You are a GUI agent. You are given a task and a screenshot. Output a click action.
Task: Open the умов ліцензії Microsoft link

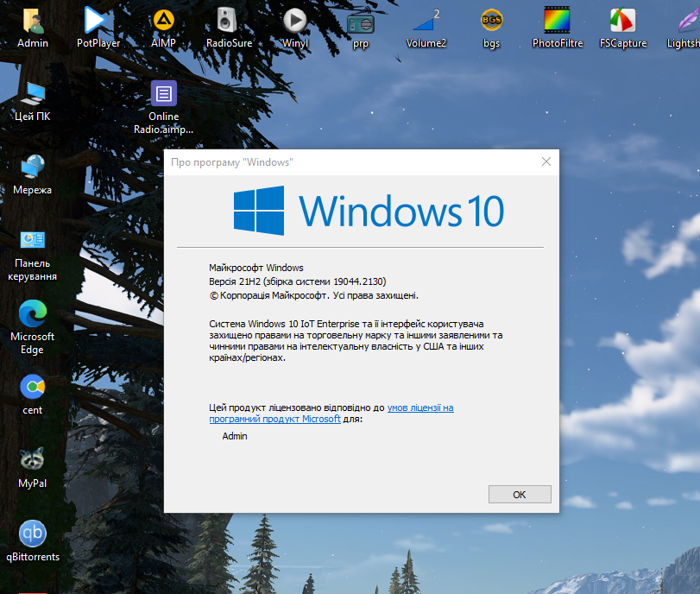[x=419, y=408]
